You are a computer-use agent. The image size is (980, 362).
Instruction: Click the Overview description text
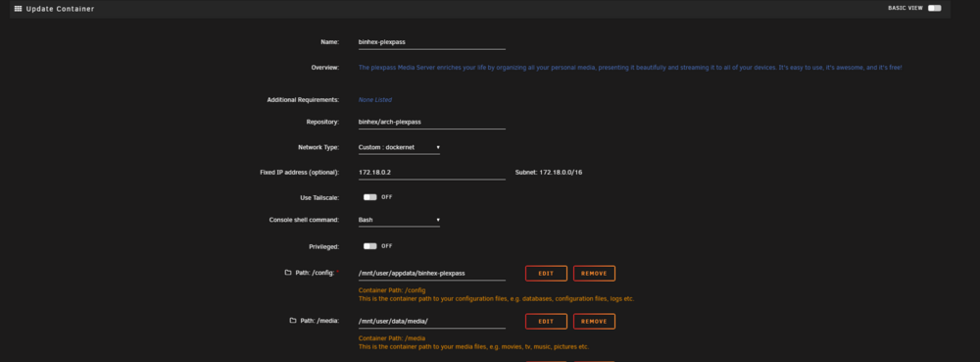pyautogui.click(x=630, y=67)
